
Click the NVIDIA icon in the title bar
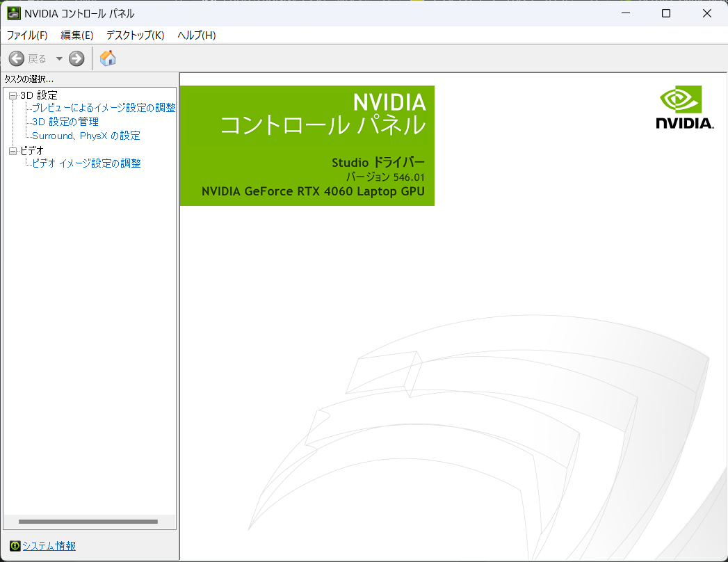pyautogui.click(x=15, y=13)
